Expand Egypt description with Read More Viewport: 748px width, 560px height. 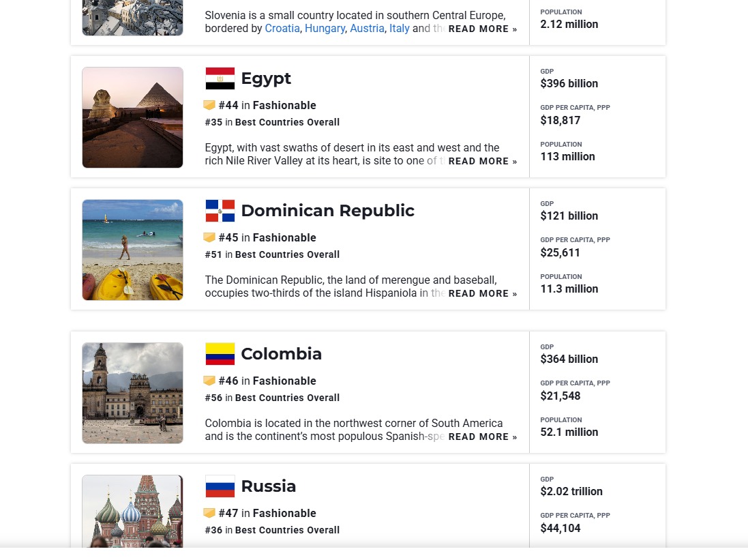click(x=482, y=162)
